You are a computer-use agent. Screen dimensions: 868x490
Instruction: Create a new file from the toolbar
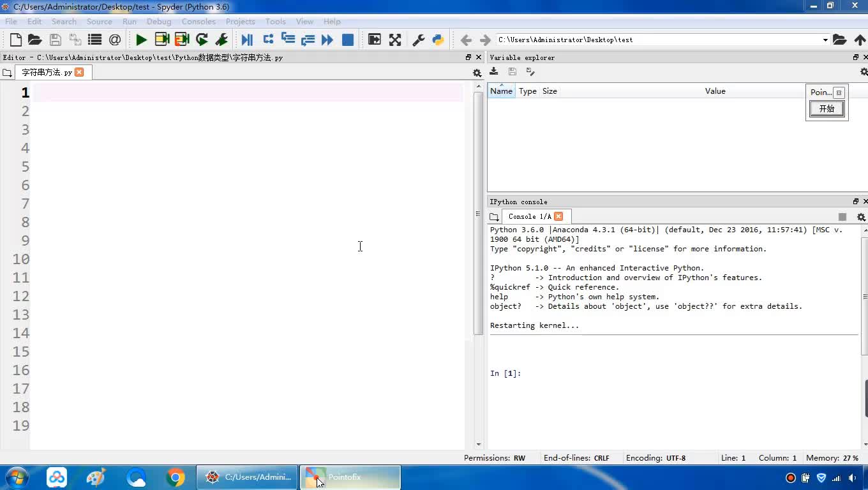click(16, 40)
